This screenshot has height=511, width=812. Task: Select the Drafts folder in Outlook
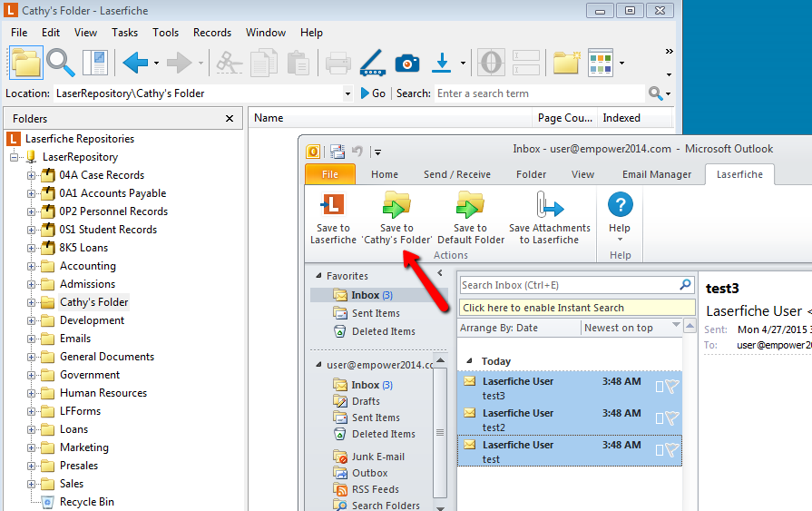pyautogui.click(x=366, y=401)
